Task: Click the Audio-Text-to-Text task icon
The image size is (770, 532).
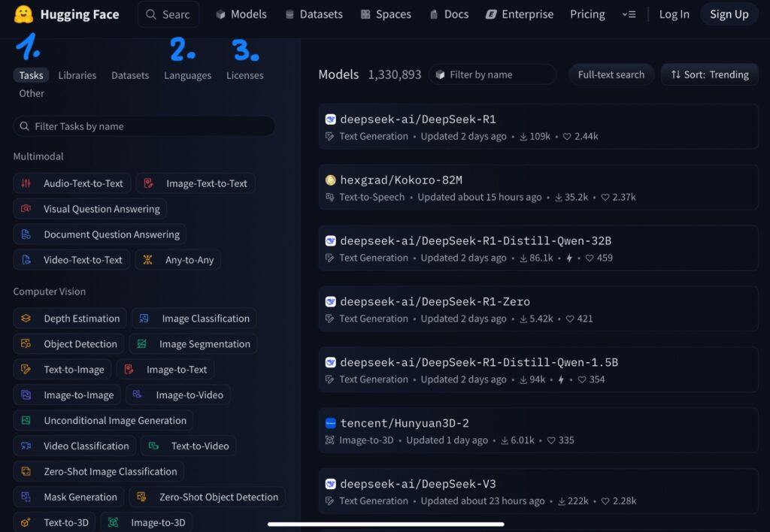Action: (x=26, y=183)
